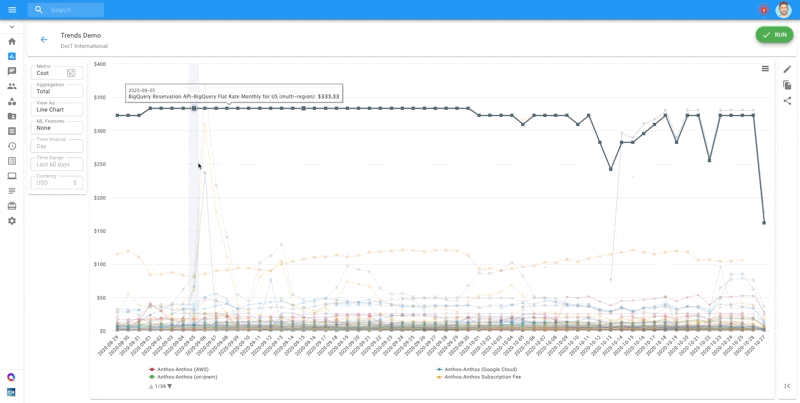800x403 pixels.
Task: Click the highlighted 2020-09-05 data point at $333.33
Action: [x=194, y=108]
